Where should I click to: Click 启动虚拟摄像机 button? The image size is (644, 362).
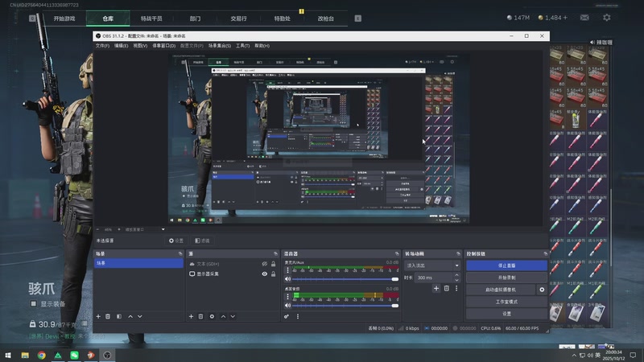(501, 290)
